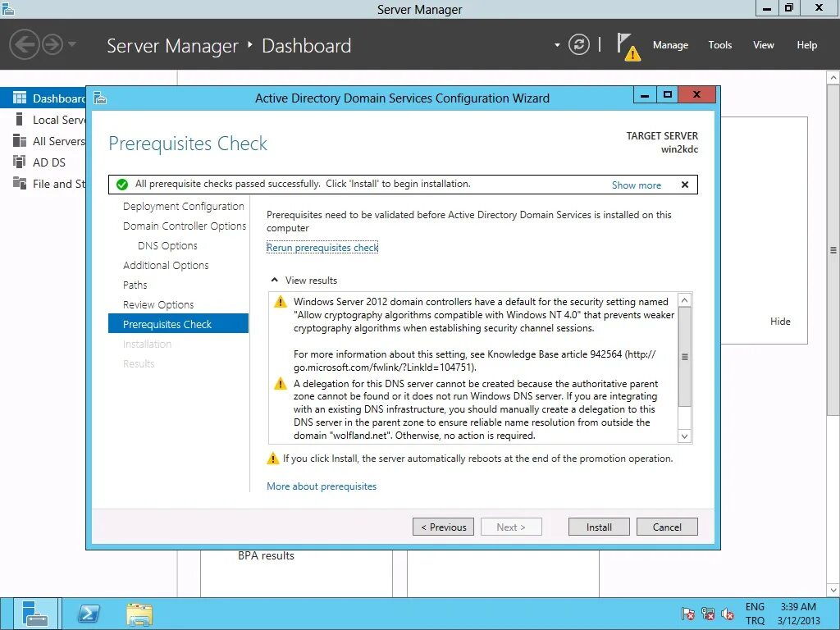Select Local Server in the sidebar
The image size is (840, 630).
[43, 120]
